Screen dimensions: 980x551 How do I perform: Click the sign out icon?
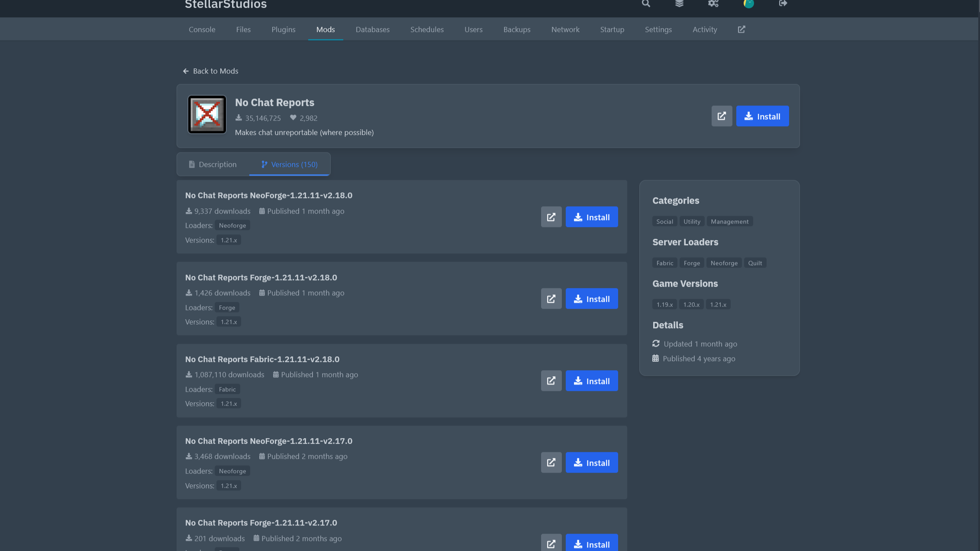(783, 4)
